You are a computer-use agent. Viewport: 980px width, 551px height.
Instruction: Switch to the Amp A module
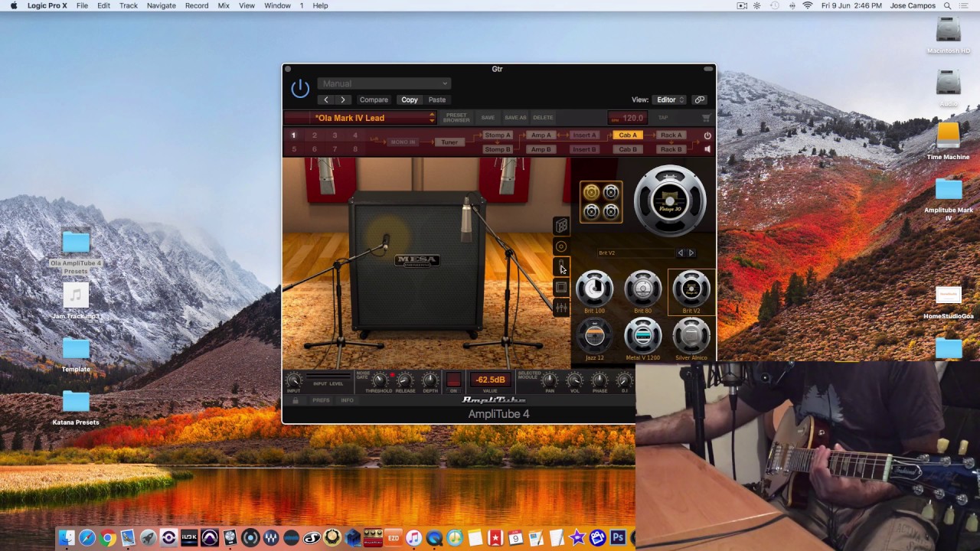(541, 135)
